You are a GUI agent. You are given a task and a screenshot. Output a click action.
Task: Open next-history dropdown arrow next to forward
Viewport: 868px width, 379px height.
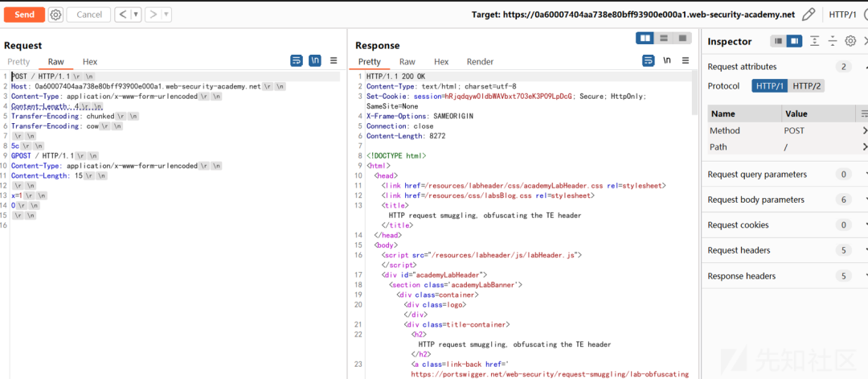coord(166,15)
